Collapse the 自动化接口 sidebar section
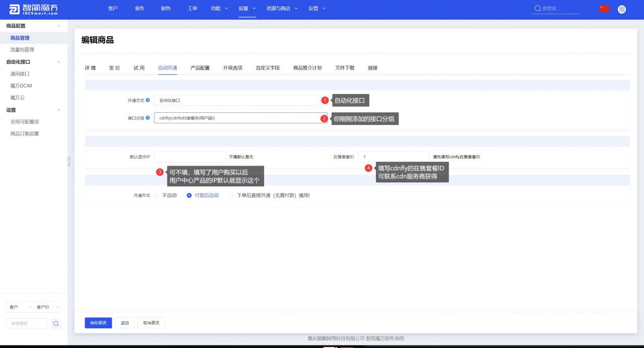The image size is (644, 348). point(58,62)
